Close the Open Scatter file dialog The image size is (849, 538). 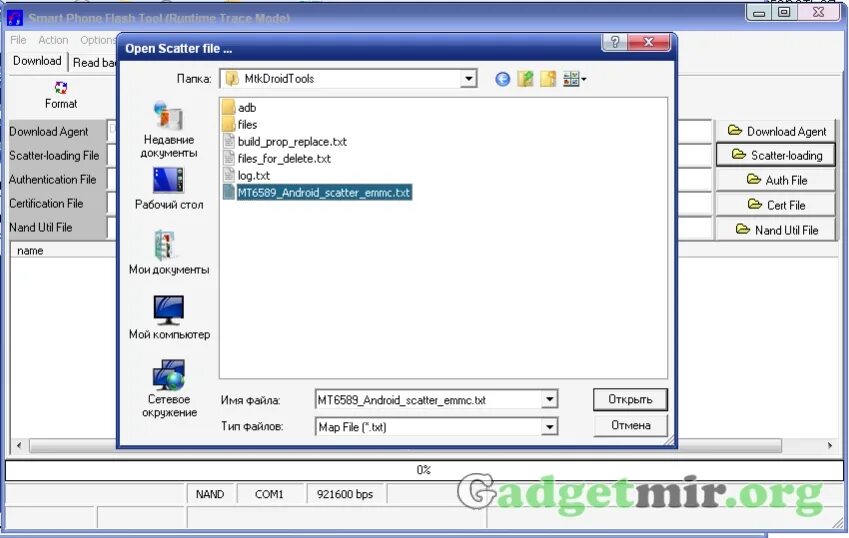click(x=649, y=42)
